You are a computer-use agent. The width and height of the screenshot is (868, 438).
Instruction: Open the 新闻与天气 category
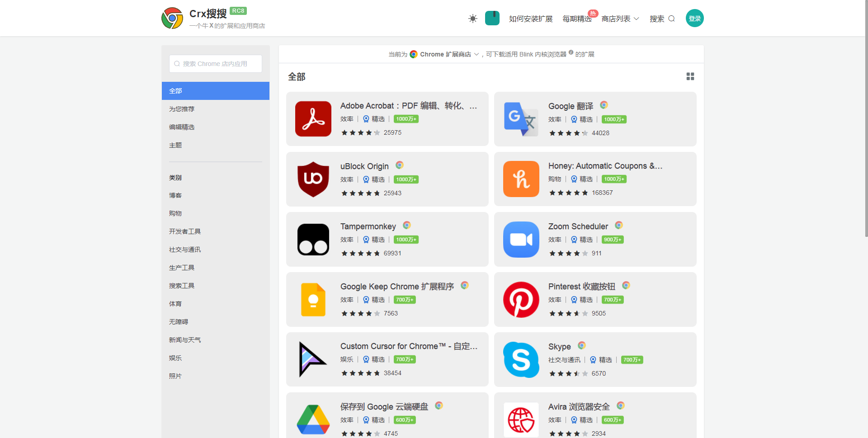coord(185,340)
